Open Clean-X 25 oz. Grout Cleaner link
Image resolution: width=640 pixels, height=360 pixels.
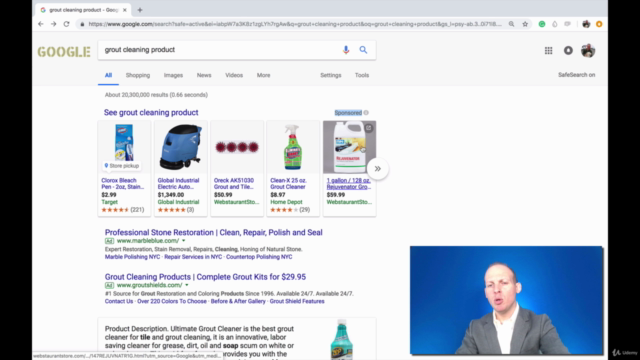click(289, 184)
